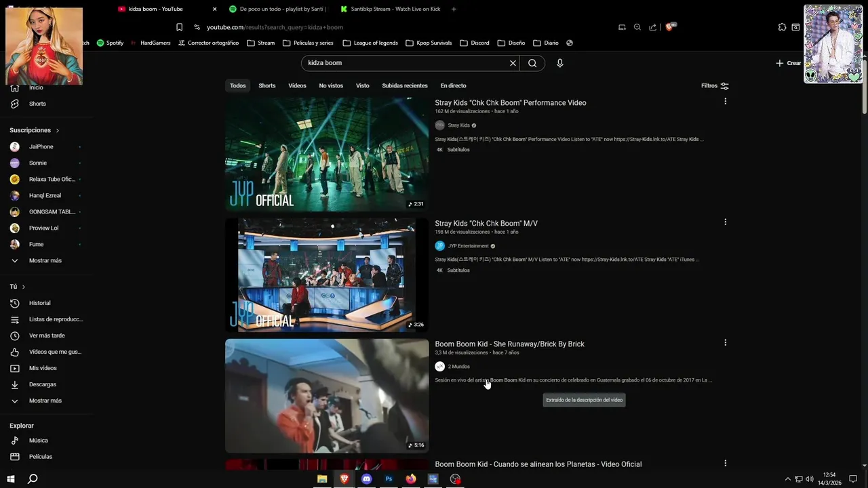The height and width of the screenshot is (488, 868).
Task: Select the En directo filter chip
Action: (453, 86)
